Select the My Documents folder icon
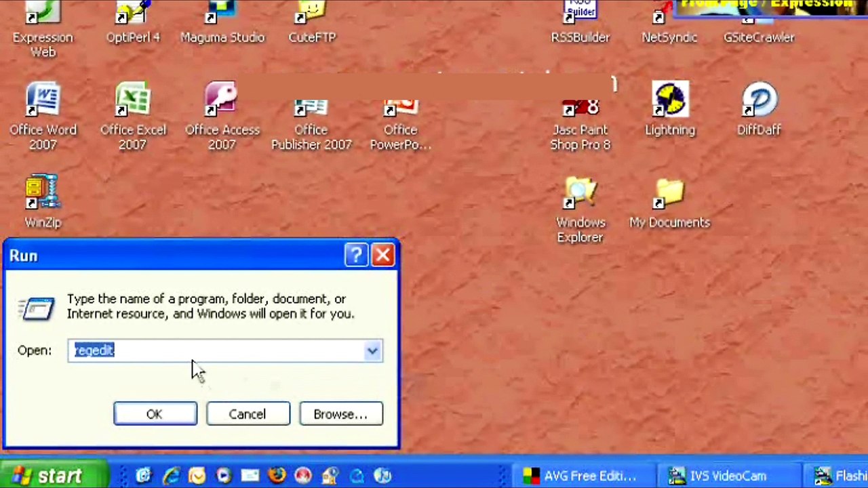This screenshot has width=868, height=488. 669,202
